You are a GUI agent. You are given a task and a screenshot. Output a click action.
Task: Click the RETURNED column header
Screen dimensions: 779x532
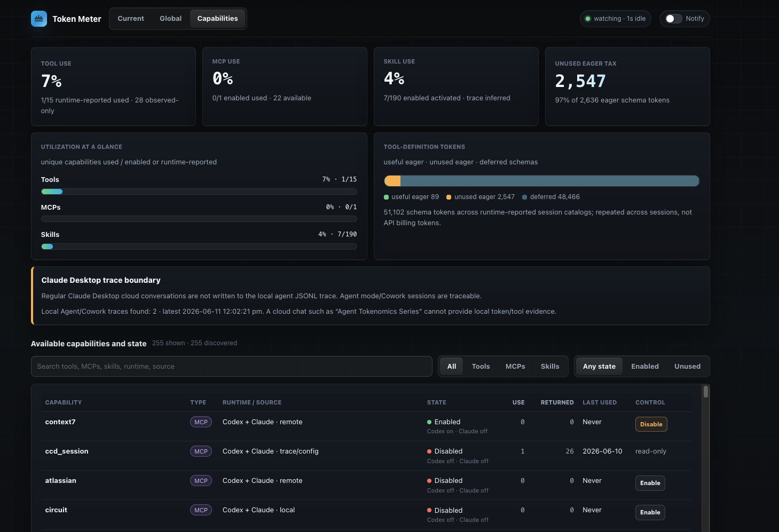coord(557,402)
